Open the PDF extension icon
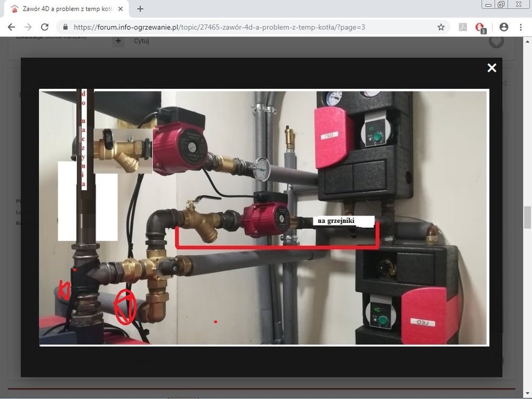The image size is (532, 399). point(463,27)
